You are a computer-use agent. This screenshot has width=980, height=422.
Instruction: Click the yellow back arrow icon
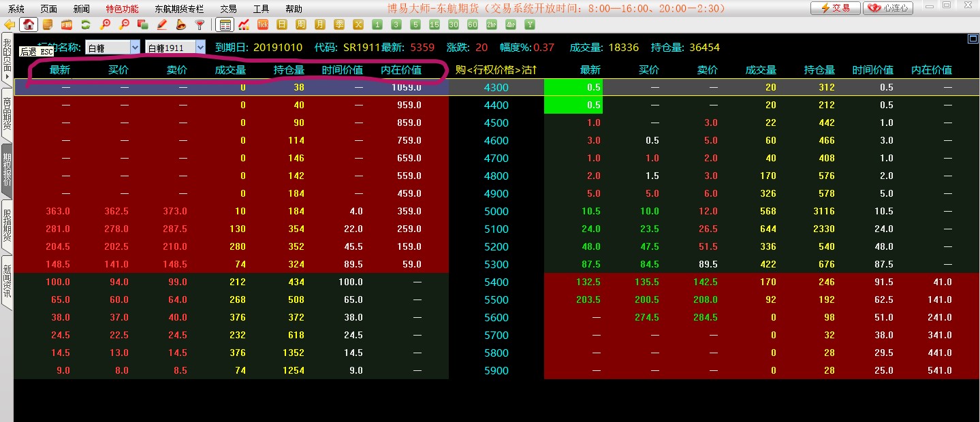[10, 25]
